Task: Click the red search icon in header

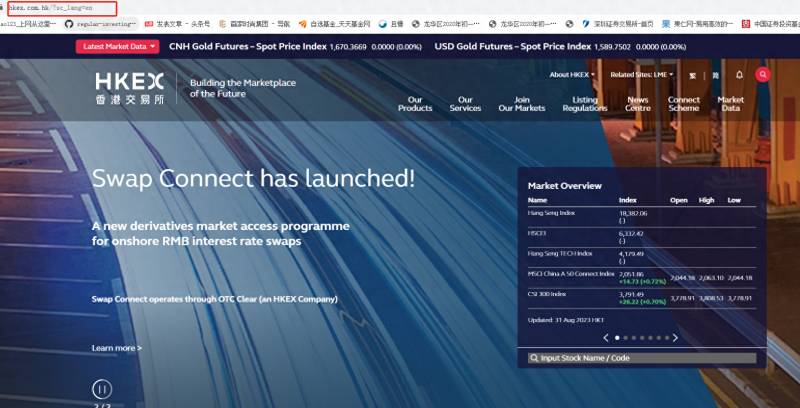Action: pyautogui.click(x=762, y=75)
